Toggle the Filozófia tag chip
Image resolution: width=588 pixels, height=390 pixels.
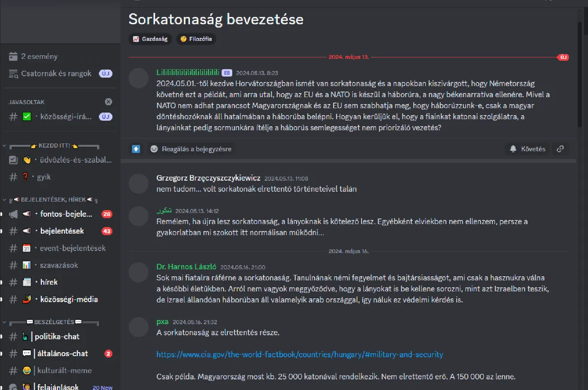click(x=196, y=39)
